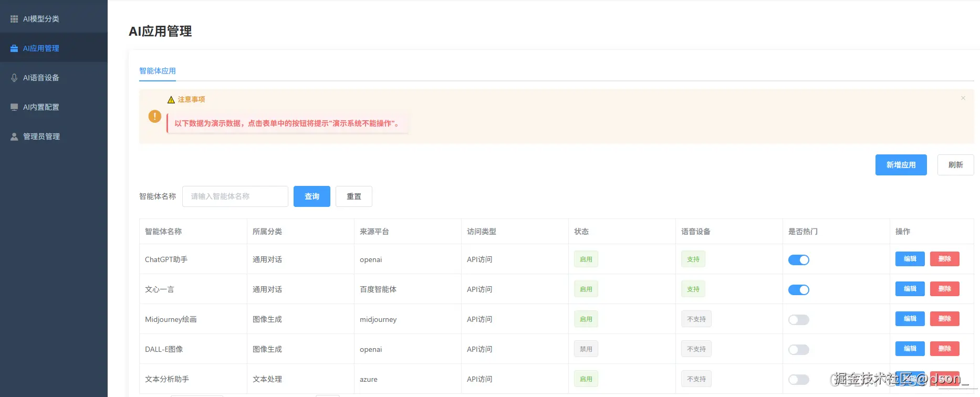Enable 是否热门 switch for DALL-E图像
This screenshot has height=397, width=980.
(x=799, y=350)
